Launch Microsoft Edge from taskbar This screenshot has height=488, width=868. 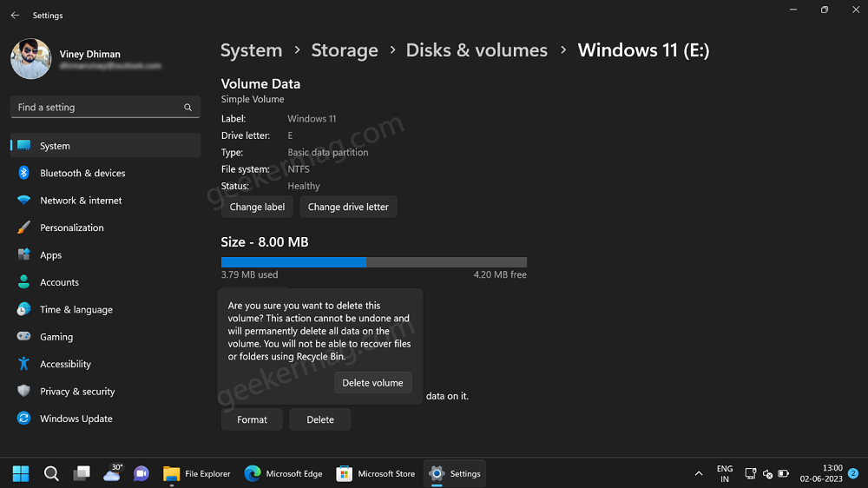click(284, 473)
